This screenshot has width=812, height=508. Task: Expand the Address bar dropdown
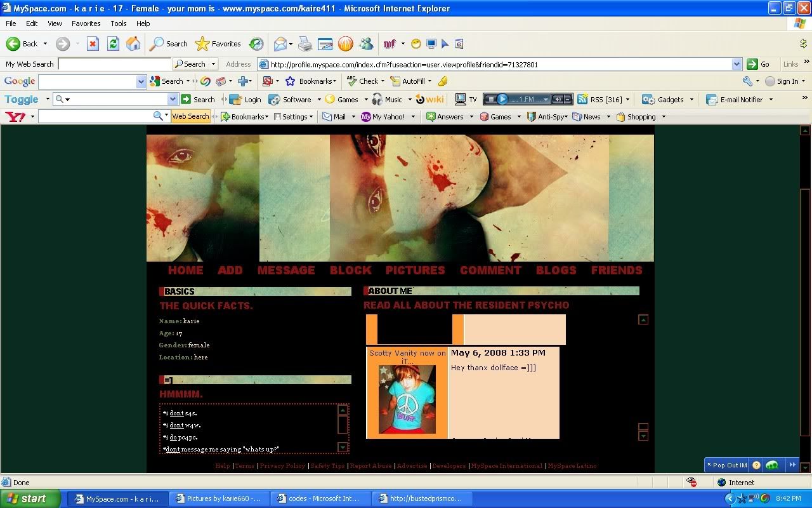click(737, 64)
